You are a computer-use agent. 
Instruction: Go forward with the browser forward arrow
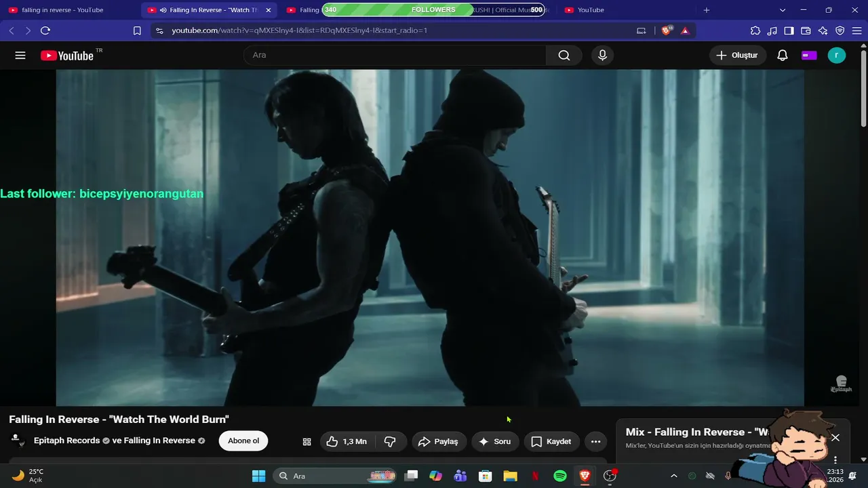point(28,30)
